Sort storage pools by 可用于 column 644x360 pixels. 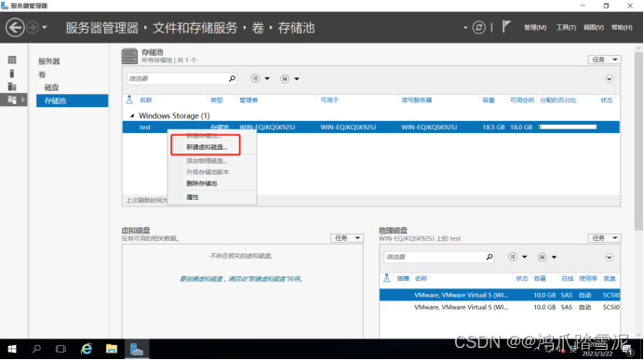329,100
